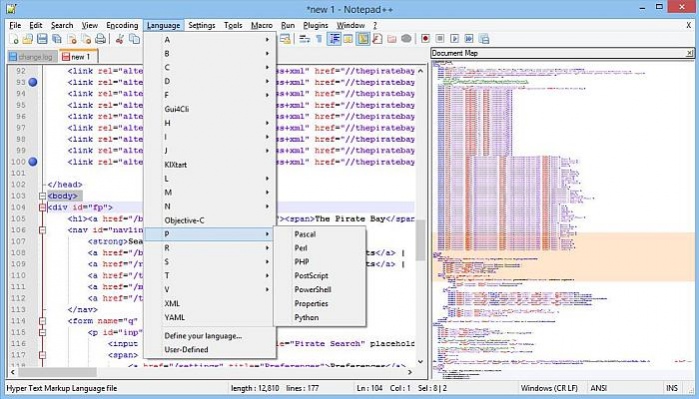Open the Plugins menu
The image size is (699, 399).
click(x=315, y=25)
